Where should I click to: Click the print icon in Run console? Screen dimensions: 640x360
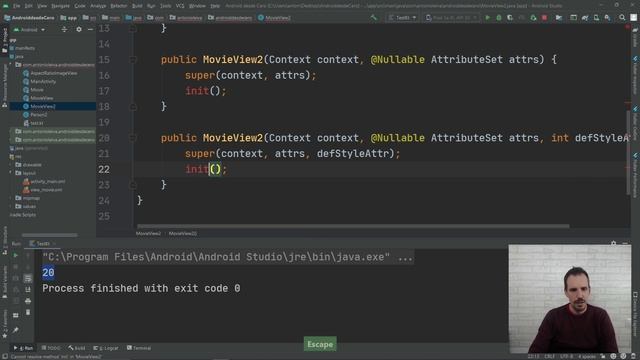28,301
